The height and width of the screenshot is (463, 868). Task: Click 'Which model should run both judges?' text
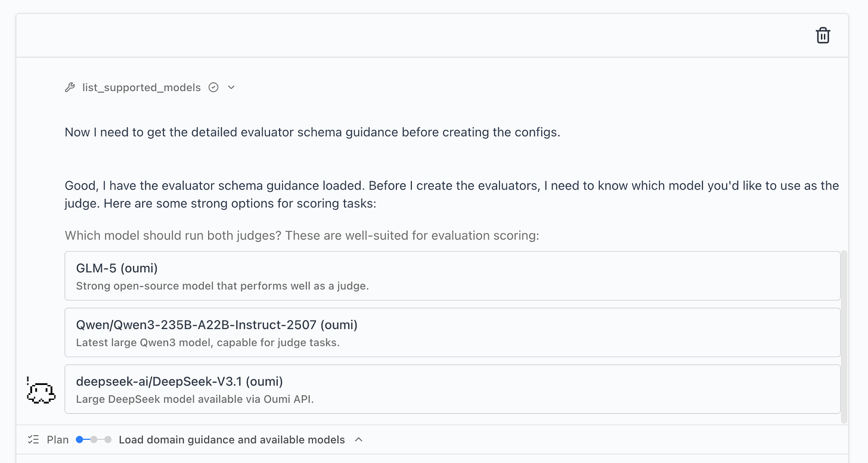(x=173, y=235)
